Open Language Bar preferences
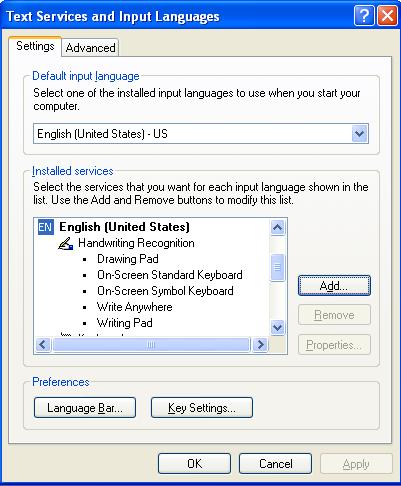 pos(85,408)
